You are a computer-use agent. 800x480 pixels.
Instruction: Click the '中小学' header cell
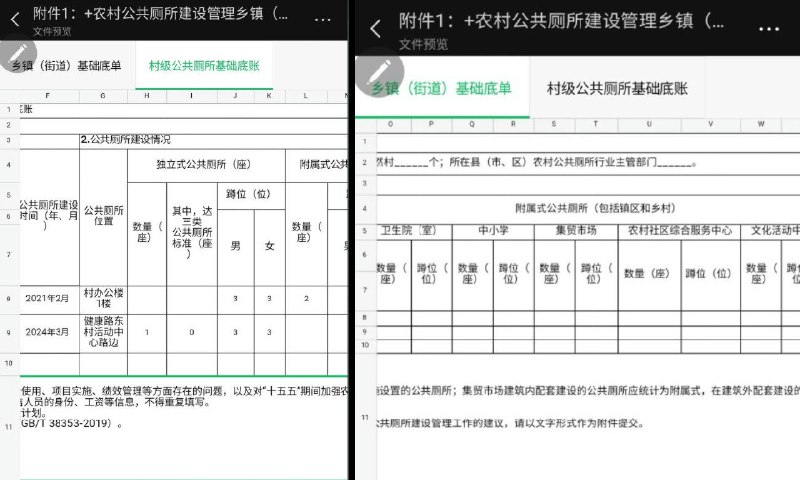pos(493,231)
